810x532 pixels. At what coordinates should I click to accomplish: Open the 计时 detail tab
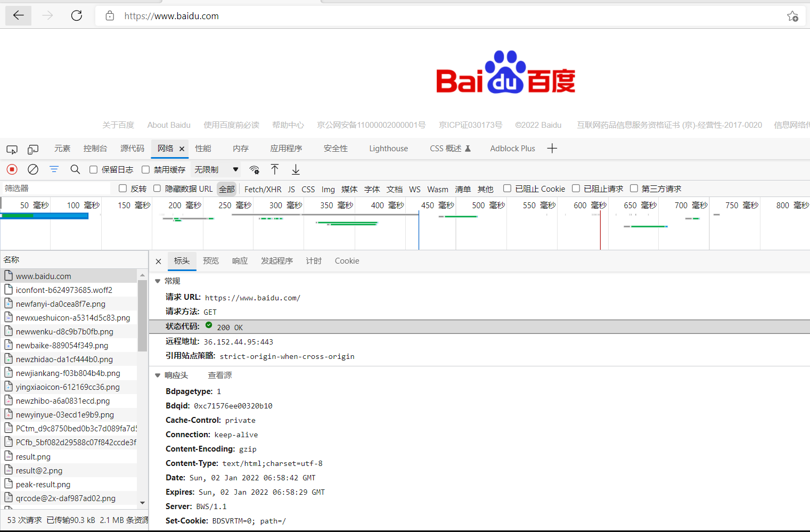coord(314,261)
